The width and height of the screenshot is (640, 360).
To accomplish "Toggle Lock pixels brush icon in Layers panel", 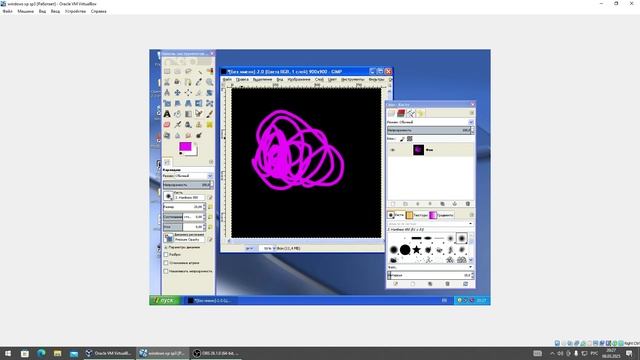I will tap(402, 139).
